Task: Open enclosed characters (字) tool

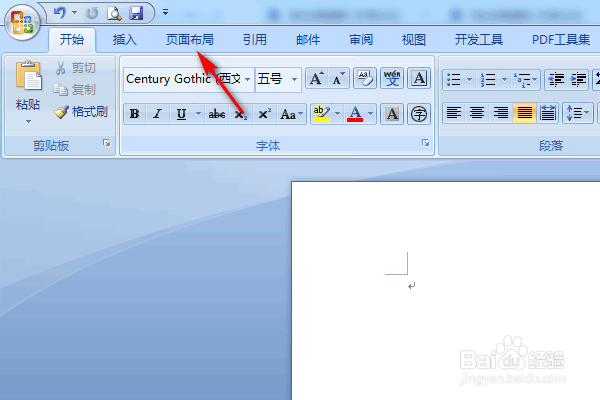Action: 419,114
